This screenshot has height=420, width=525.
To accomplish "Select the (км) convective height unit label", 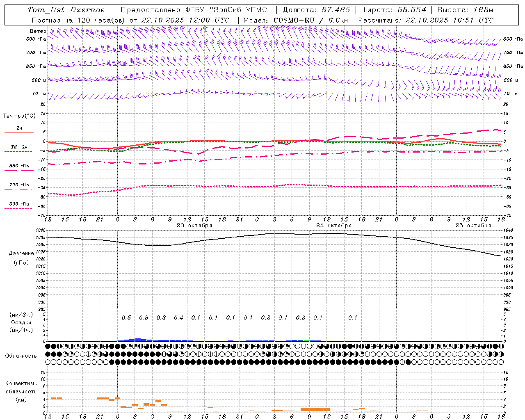I will (21, 399).
